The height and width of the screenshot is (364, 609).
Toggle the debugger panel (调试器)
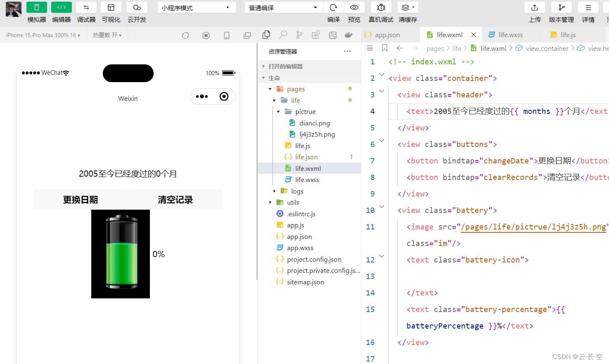tap(86, 7)
